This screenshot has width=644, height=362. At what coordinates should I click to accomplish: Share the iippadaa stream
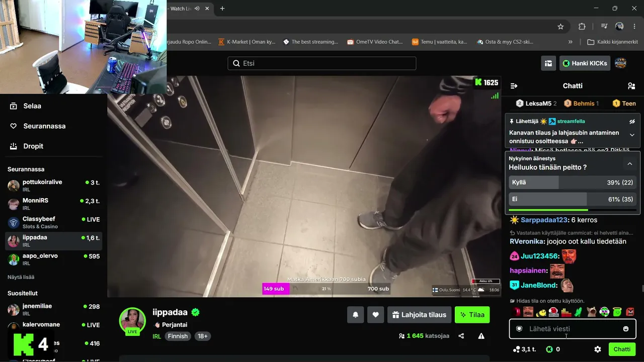click(x=461, y=336)
